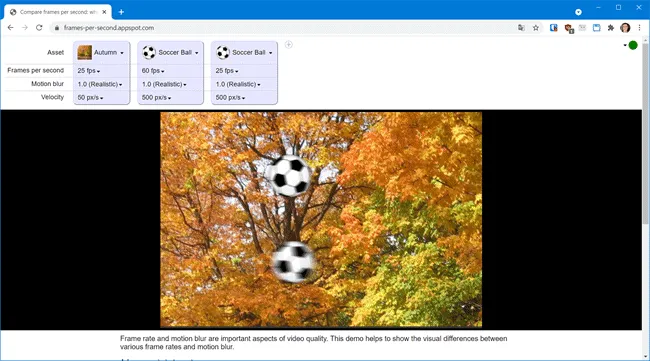The image size is (650, 361).
Task: Click the middle column soccer ball thumbnail
Action: click(x=149, y=53)
